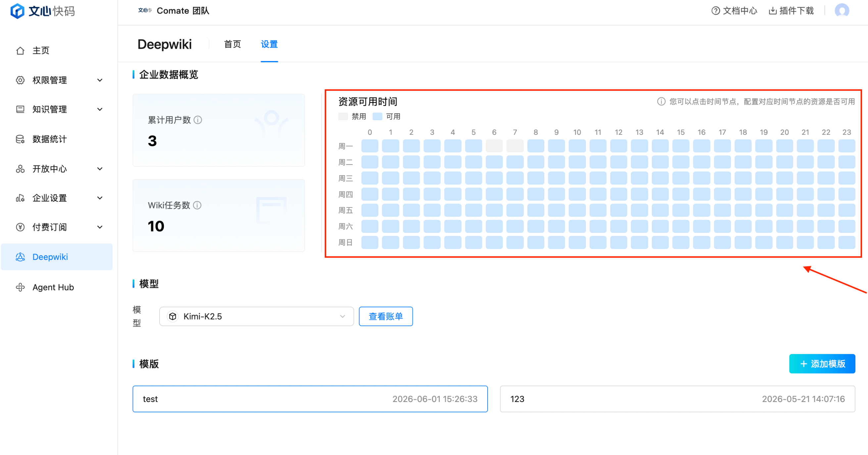The width and height of the screenshot is (868, 455).
Task: Click the 查看账单 button
Action: 386,317
